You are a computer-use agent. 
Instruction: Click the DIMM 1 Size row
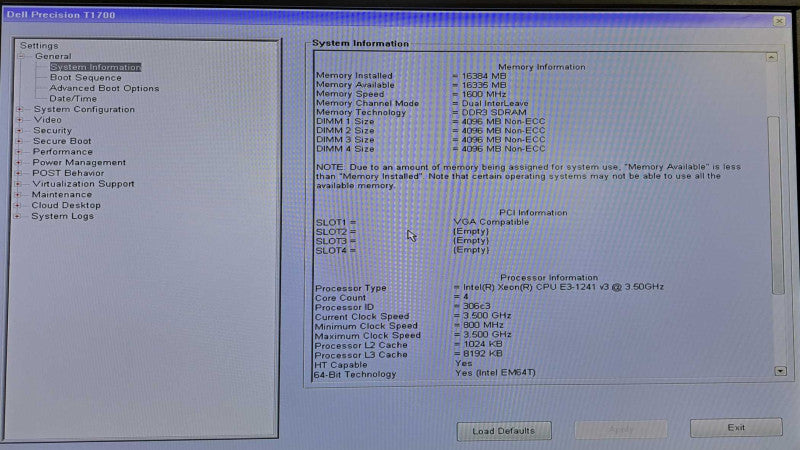coord(431,122)
